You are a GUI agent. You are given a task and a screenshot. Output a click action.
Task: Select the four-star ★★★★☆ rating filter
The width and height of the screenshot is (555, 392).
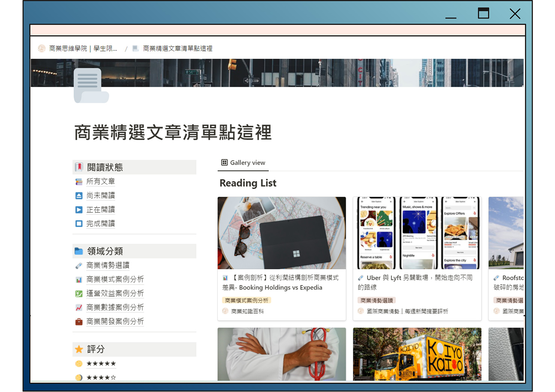click(x=101, y=377)
